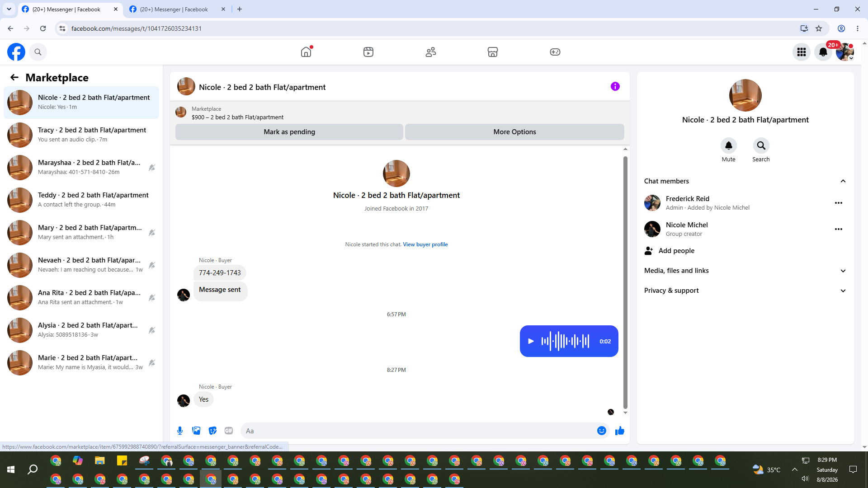Open the Windows Start menu
Viewport: 868px width, 488px height.
[11, 470]
